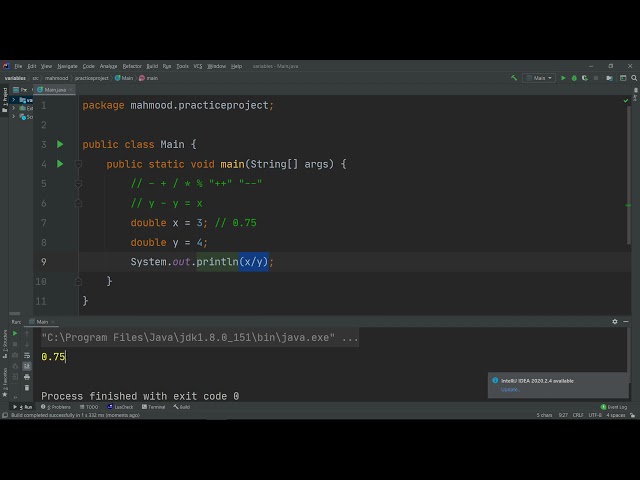The height and width of the screenshot is (480, 640).
Task: Click the down the stack trace arrow
Action: [27, 344]
